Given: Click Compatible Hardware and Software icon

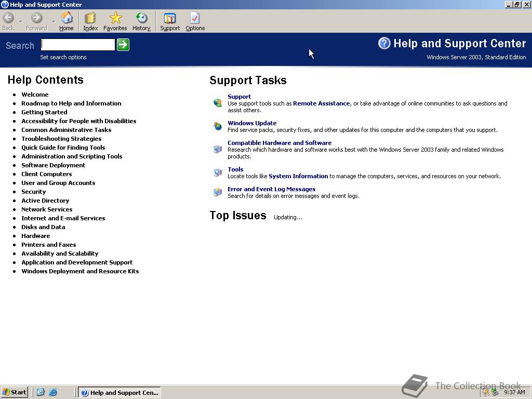Looking at the screenshot, I should pos(218,149).
